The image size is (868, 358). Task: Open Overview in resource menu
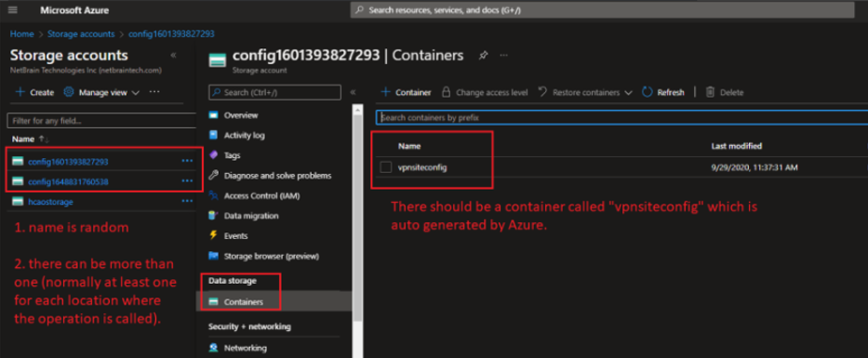[241, 115]
